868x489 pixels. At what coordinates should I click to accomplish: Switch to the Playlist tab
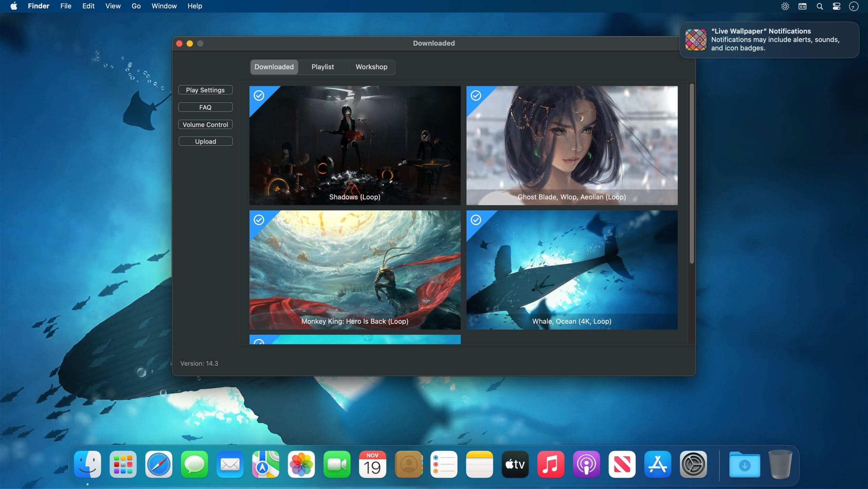[x=322, y=67]
